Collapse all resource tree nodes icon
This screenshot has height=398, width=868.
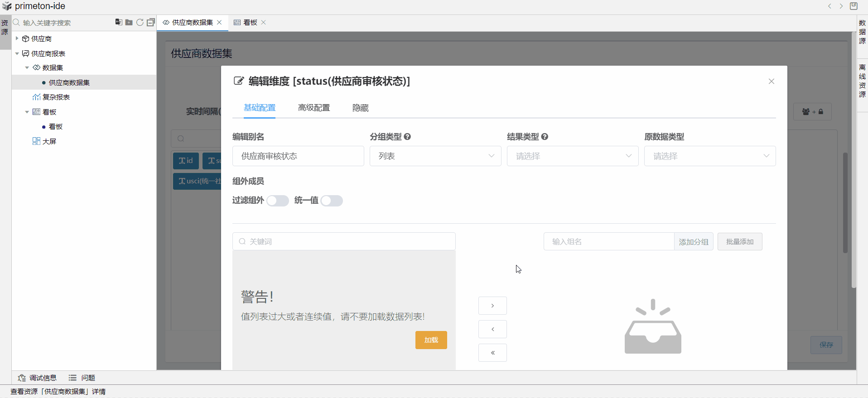(151, 22)
